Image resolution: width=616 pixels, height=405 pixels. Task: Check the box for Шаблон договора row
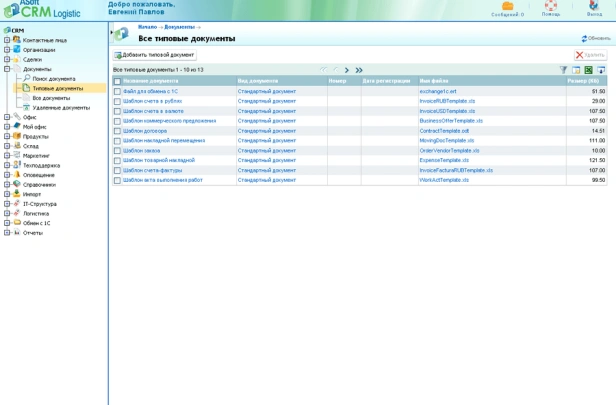pyautogui.click(x=117, y=131)
